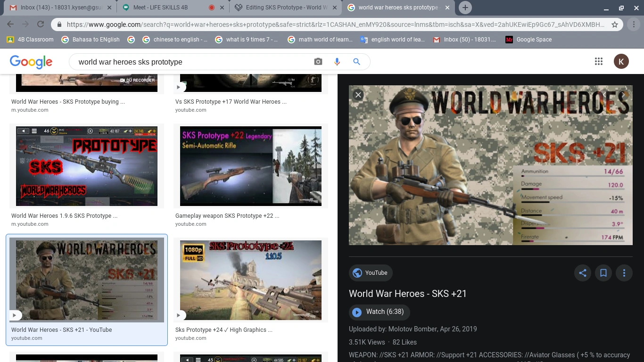Switch to the Inbox (143) Gmail tab

click(59, 8)
